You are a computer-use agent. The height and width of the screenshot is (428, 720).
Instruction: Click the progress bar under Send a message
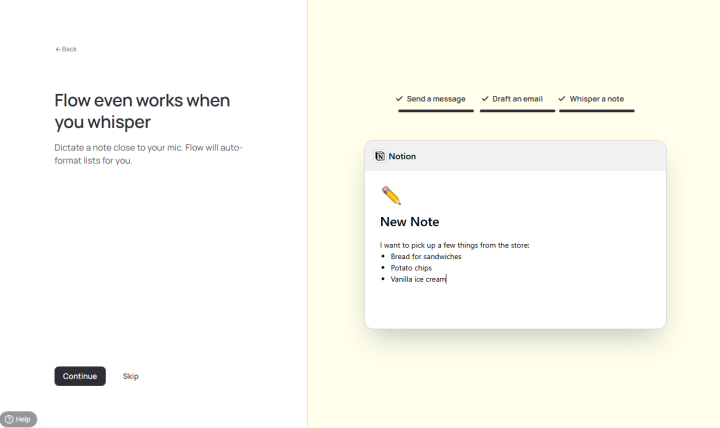[436, 110]
